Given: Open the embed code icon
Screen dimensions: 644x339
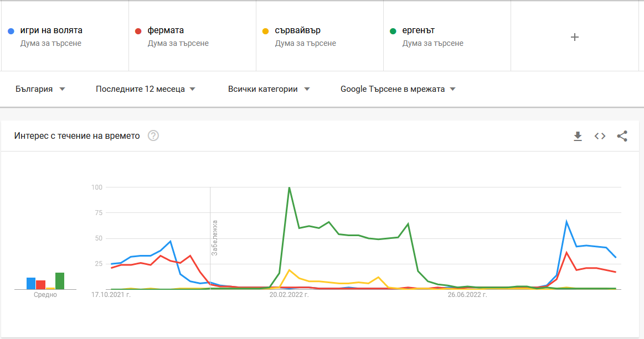Looking at the screenshot, I should coord(600,136).
